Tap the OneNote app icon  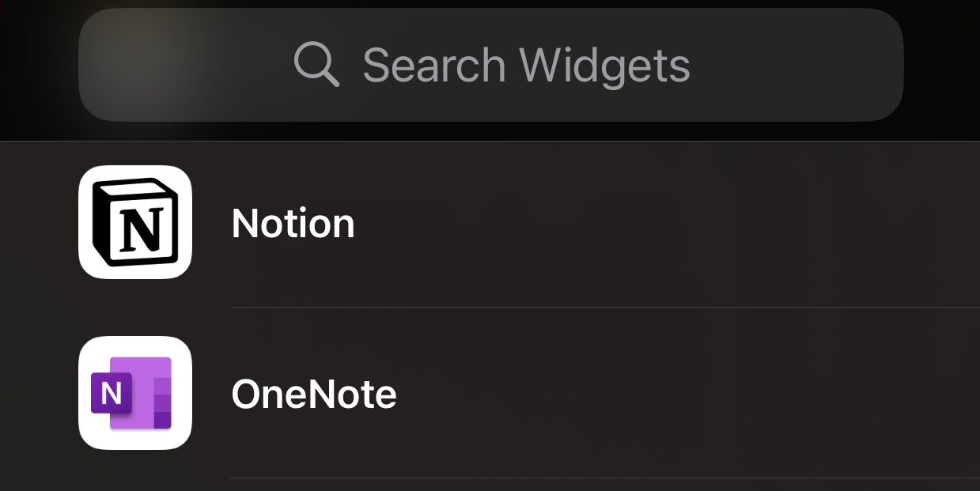pyautogui.click(x=135, y=393)
